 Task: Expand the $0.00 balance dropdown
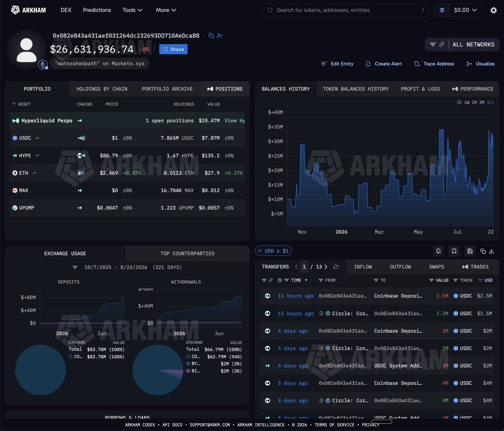pos(465,10)
